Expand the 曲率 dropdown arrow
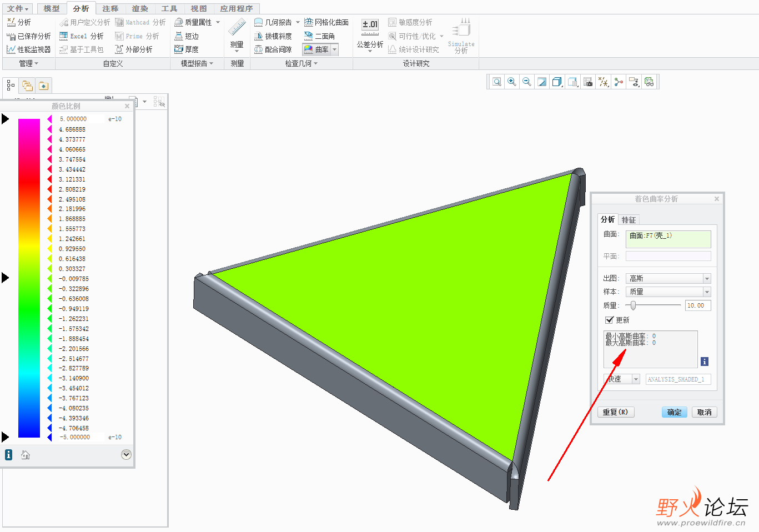Screen dimensions: 759x532 pyautogui.click(x=334, y=49)
